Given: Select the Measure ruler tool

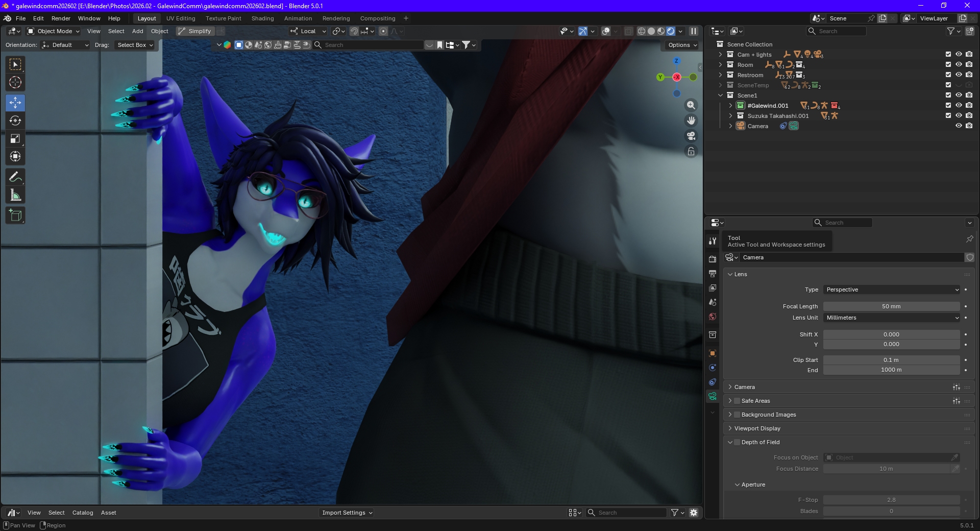Looking at the screenshot, I should (15, 195).
